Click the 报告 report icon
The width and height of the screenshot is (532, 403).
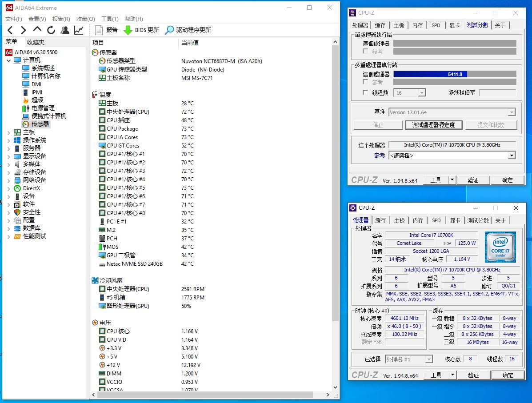(x=99, y=30)
